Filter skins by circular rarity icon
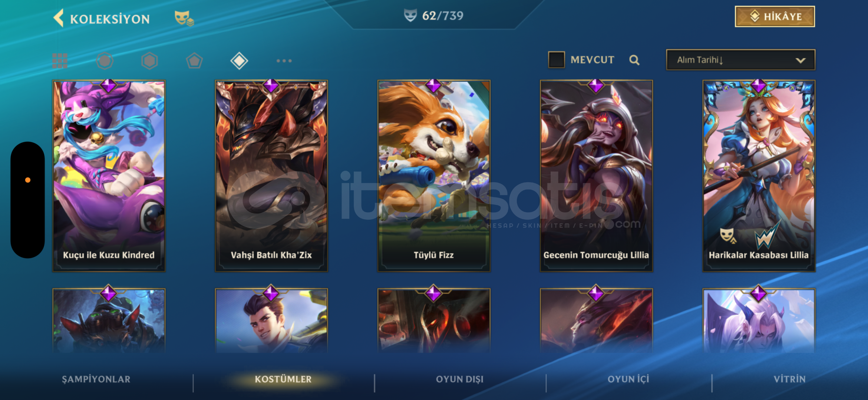Image resolution: width=868 pixels, height=400 pixels. pos(105,61)
